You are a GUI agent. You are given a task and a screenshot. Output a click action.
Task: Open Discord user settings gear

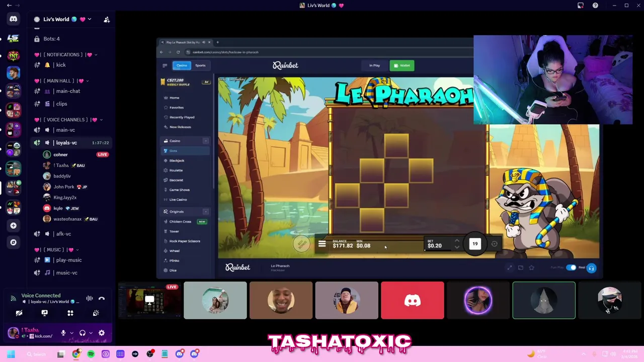102,333
